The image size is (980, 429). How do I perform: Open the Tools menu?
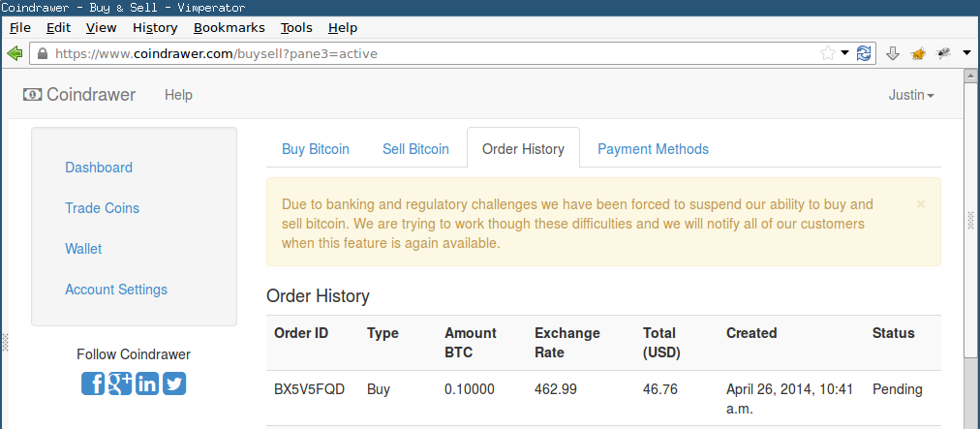click(296, 27)
